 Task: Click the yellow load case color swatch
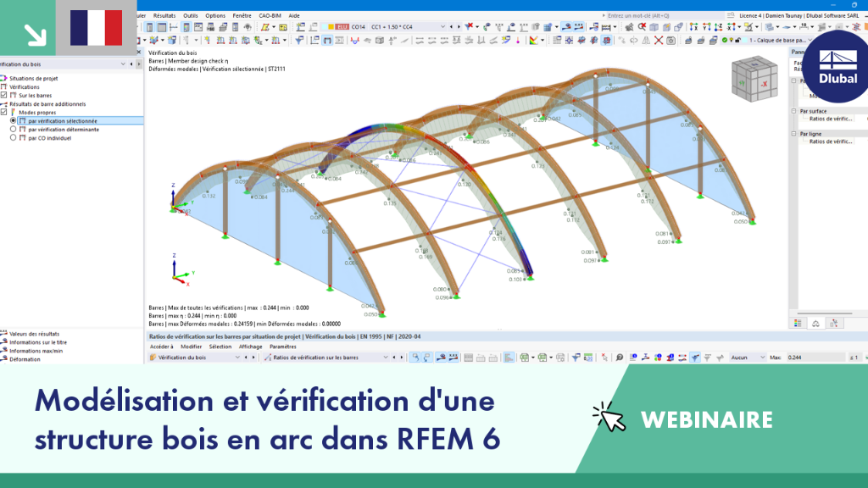click(331, 26)
